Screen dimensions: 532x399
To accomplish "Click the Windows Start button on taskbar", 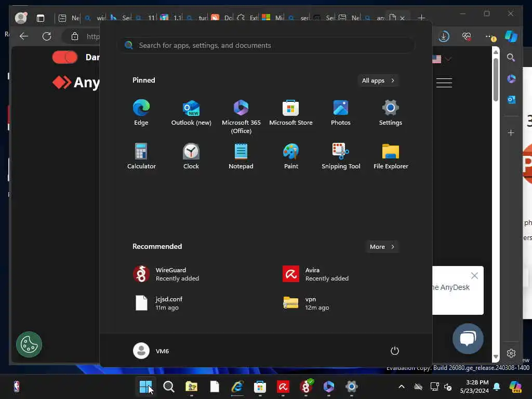I will pyautogui.click(x=146, y=387).
